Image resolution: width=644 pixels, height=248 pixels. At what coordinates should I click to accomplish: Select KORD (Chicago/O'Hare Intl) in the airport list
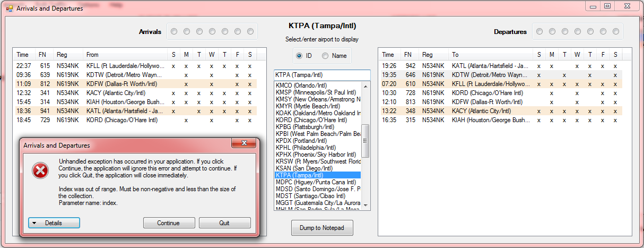tap(318, 120)
